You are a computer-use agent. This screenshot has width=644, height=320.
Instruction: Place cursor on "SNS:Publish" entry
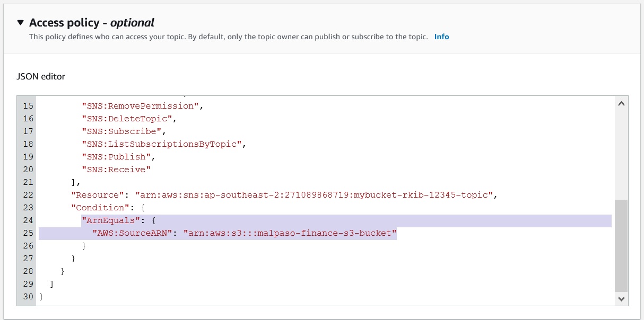116,157
